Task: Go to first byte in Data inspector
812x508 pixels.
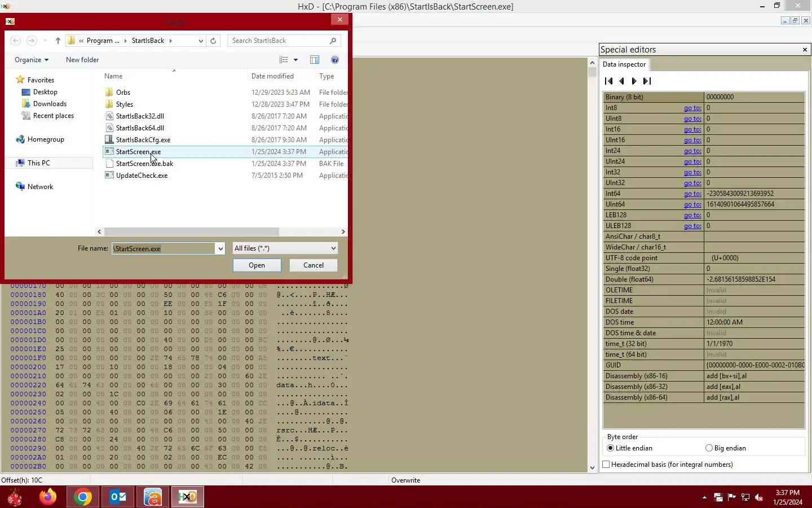Action: [x=608, y=81]
